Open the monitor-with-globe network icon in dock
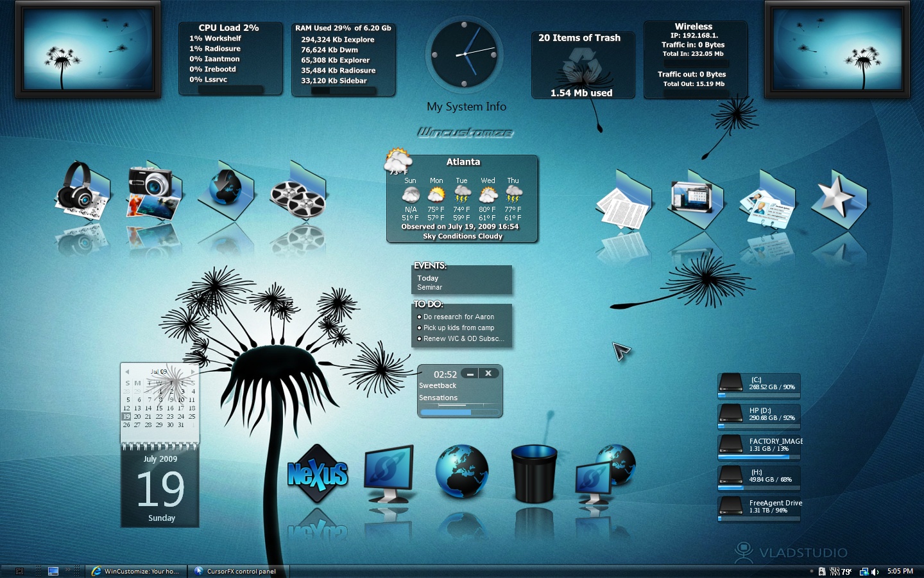The height and width of the screenshot is (578, 924). [606, 474]
